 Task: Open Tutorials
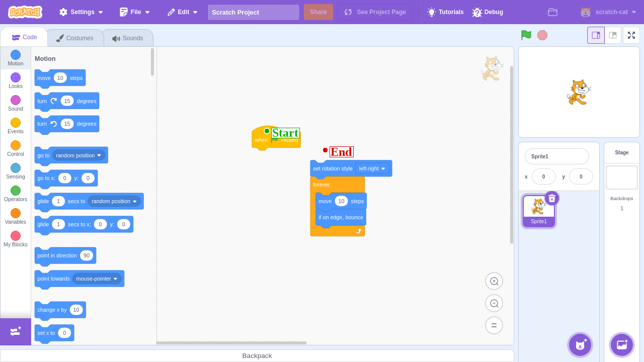tap(445, 12)
